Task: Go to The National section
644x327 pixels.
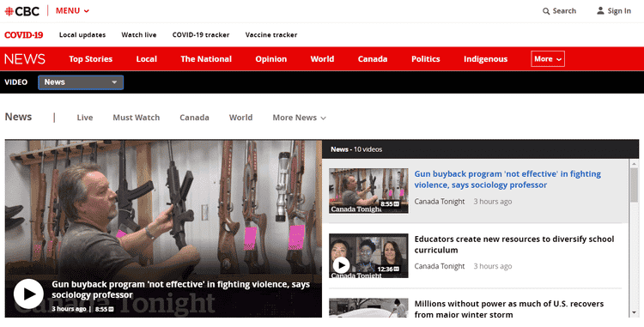Action: point(206,59)
